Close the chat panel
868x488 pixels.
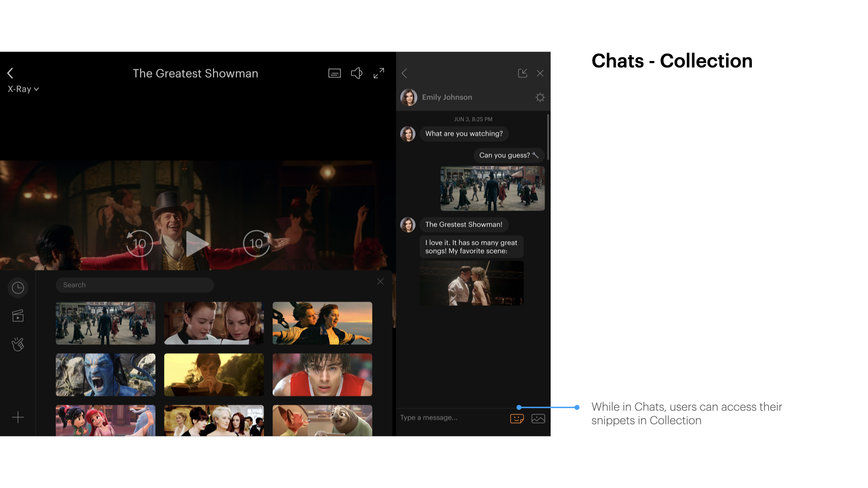point(540,73)
